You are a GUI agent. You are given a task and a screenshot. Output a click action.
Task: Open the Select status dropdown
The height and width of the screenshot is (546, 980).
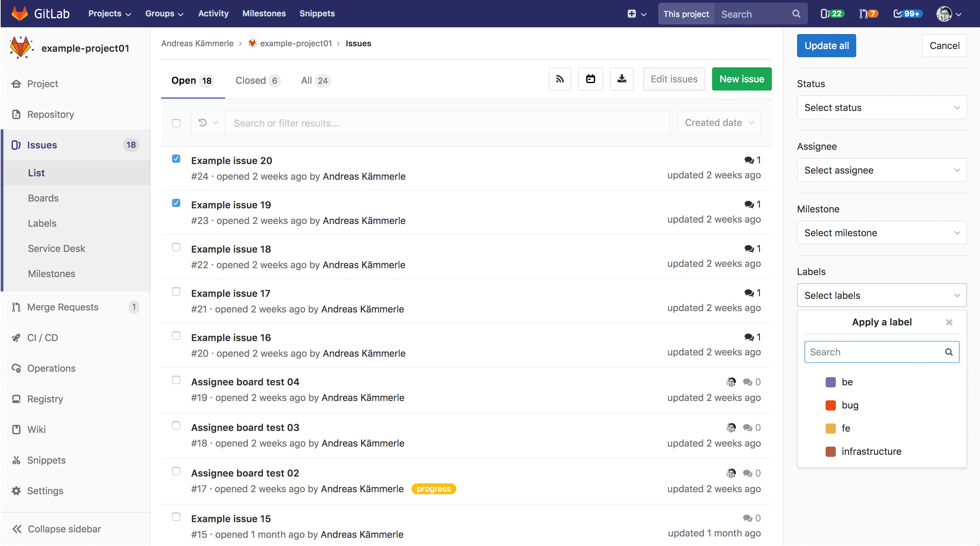click(881, 107)
